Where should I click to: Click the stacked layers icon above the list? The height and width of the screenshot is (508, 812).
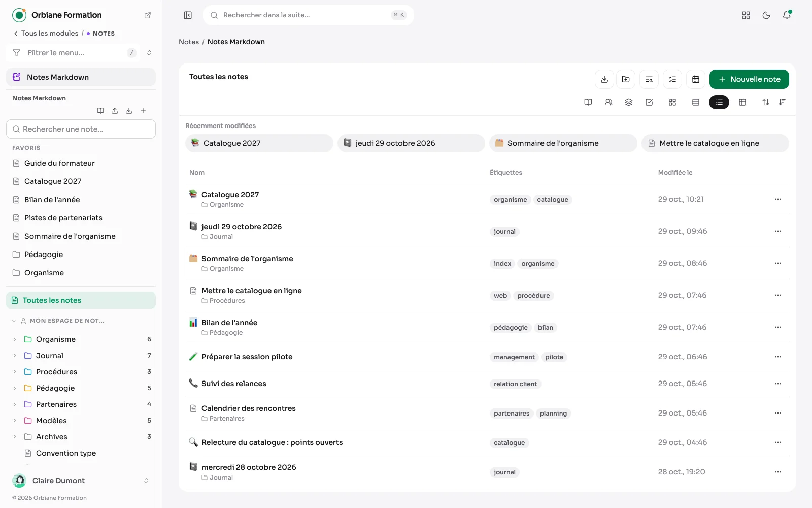(x=629, y=102)
